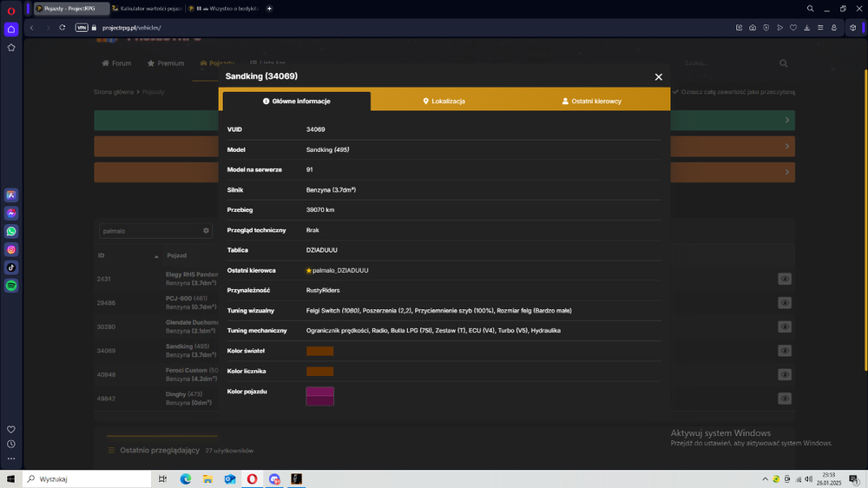This screenshot has height=488, width=868.
Task: View vehicle 2431 with its eye icon
Action: pyautogui.click(x=785, y=280)
